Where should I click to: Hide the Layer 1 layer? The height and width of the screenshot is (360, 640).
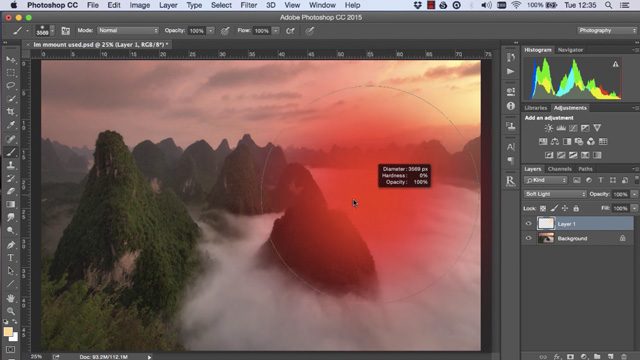[529, 224]
